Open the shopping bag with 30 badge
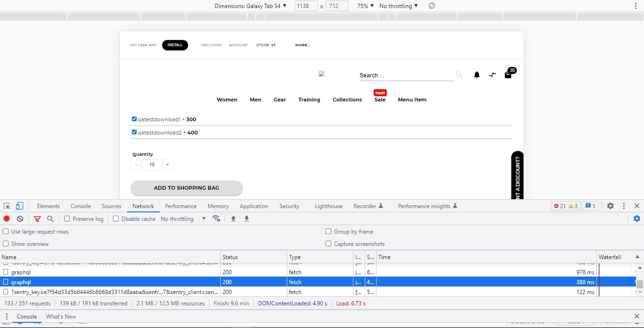Image resolution: width=644 pixels, height=328 pixels. tap(509, 73)
